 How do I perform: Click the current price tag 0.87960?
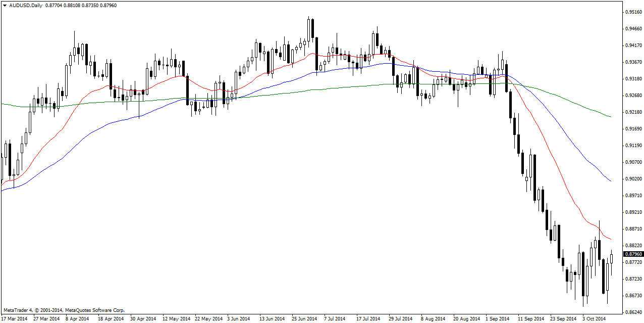coord(633,254)
